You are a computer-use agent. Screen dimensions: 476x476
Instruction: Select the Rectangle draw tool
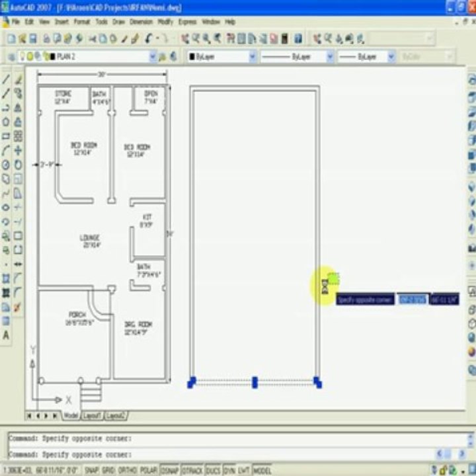tap(6, 136)
